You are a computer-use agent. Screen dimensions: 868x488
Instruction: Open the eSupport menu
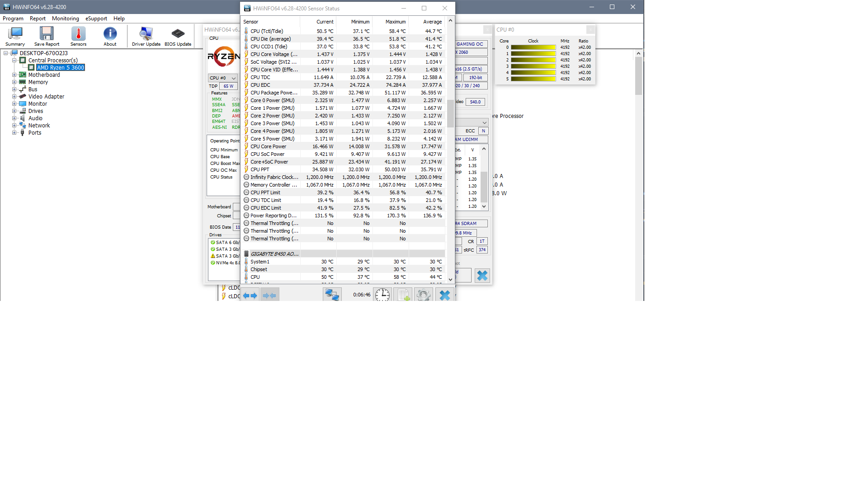96,19
